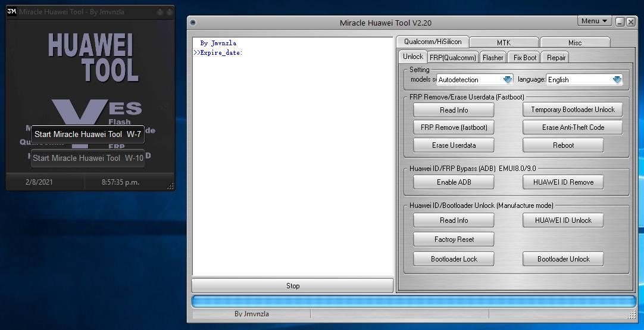Open the Menu dropdown in title bar
The height and width of the screenshot is (330, 644).
tap(595, 21)
